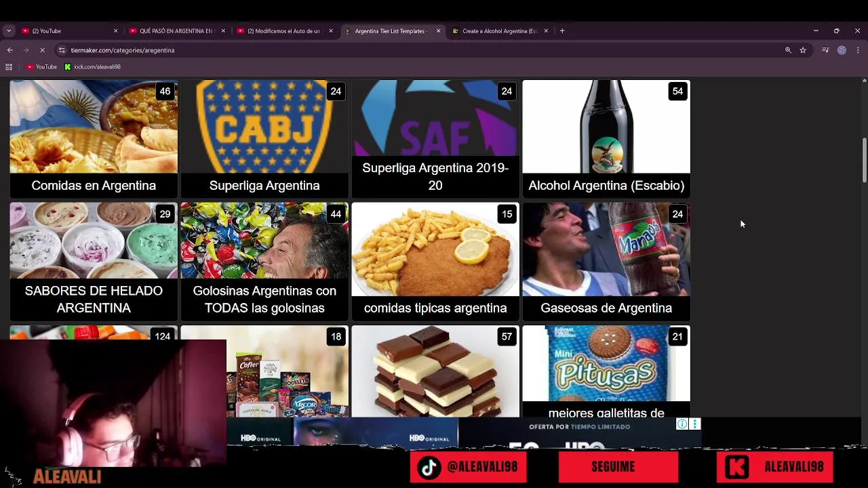The height and width of the screenshot is (488, 868).
Task: Click 'Golosinas Argentinas con TODAS las golosinas'
Action: pos(264,299)
